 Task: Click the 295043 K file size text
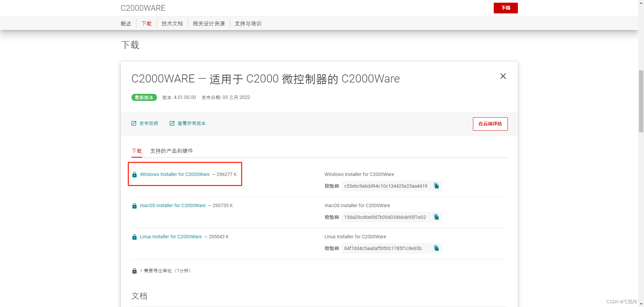[219, 237]
